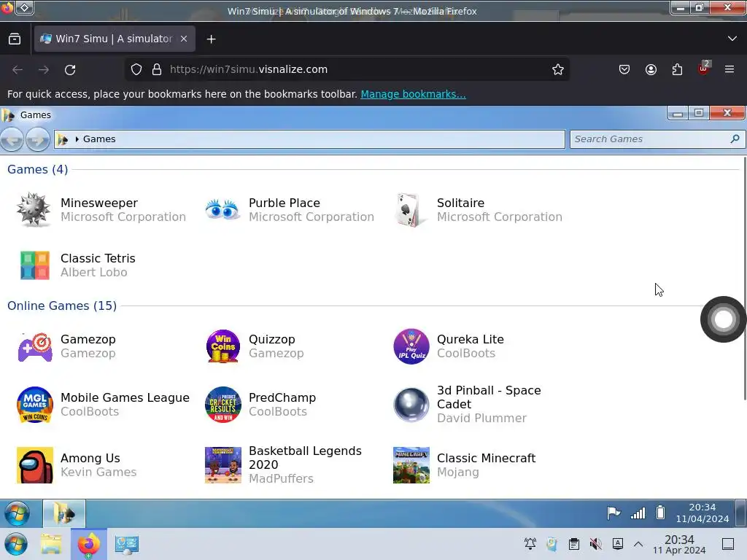Open the Firefox Pocket save icon
747x560 pixels.
(624, 69)
